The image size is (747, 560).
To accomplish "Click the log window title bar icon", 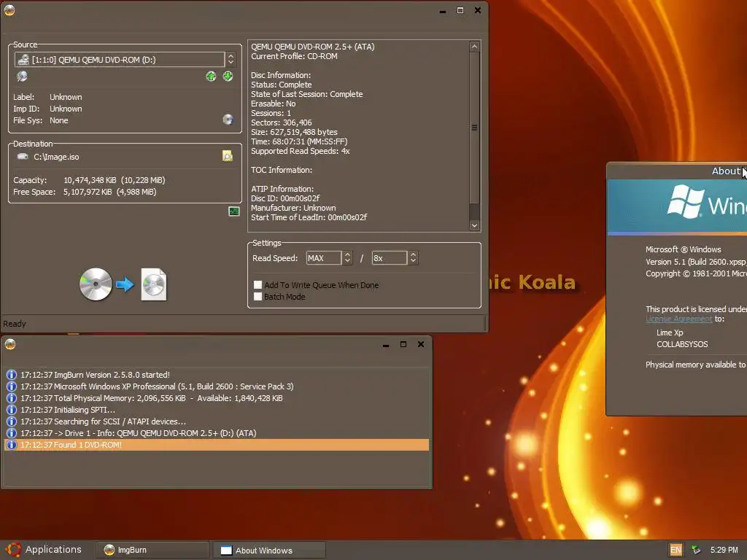I will 10,344.
